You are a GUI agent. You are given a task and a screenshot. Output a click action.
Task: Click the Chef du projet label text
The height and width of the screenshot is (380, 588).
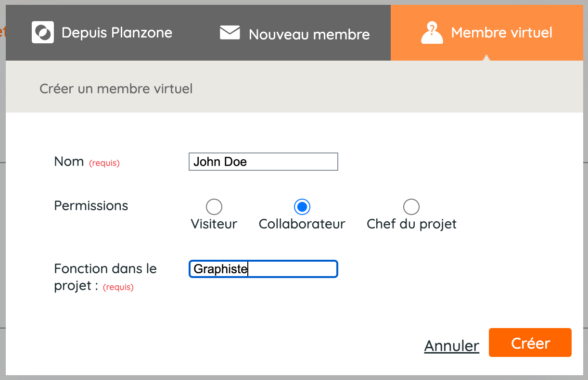click(411, 224)
